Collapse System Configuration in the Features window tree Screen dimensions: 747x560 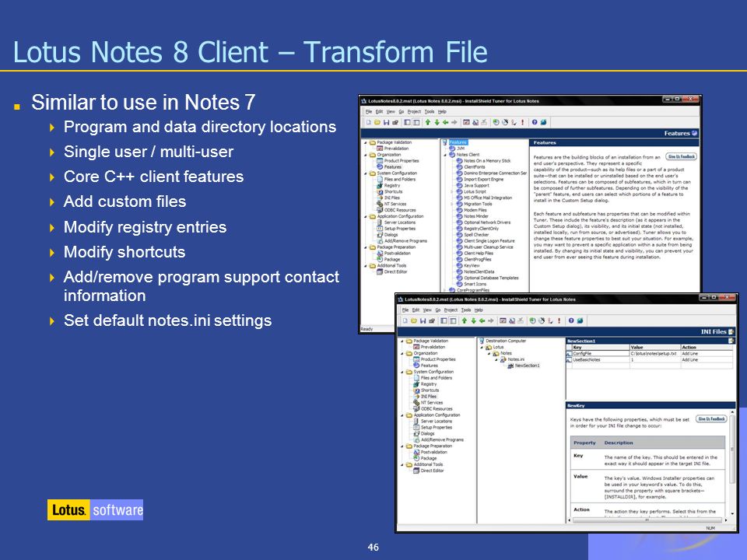tap(366, 173)
